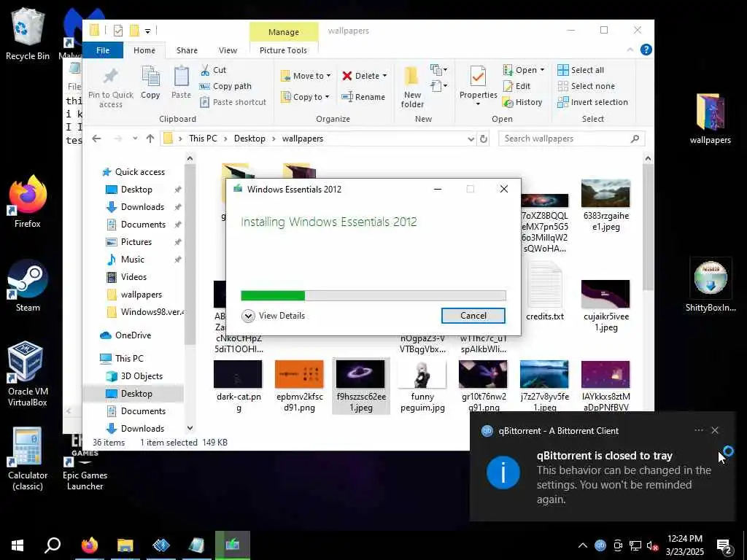
Task: Select the Home ribbon tab
Action: pos(144,50)
